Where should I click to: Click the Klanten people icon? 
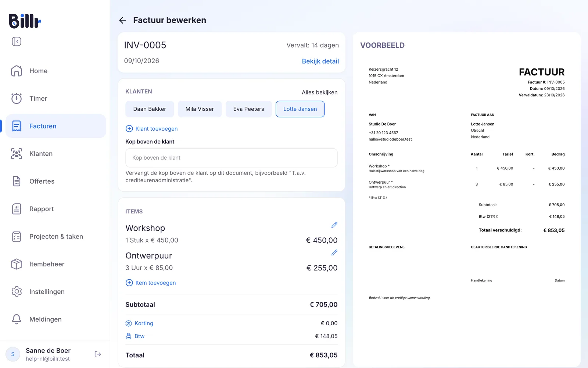pyautogui.click(x=17, y=153)
